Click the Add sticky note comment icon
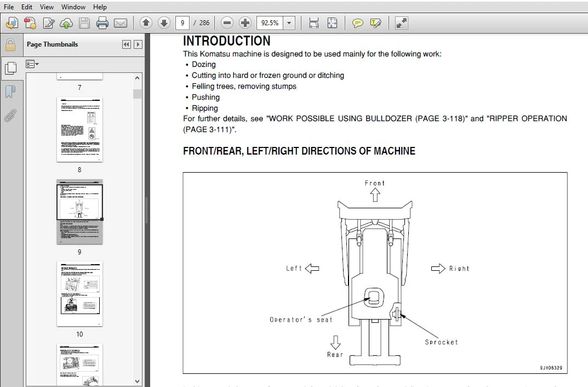 click(x=357, y=23)
